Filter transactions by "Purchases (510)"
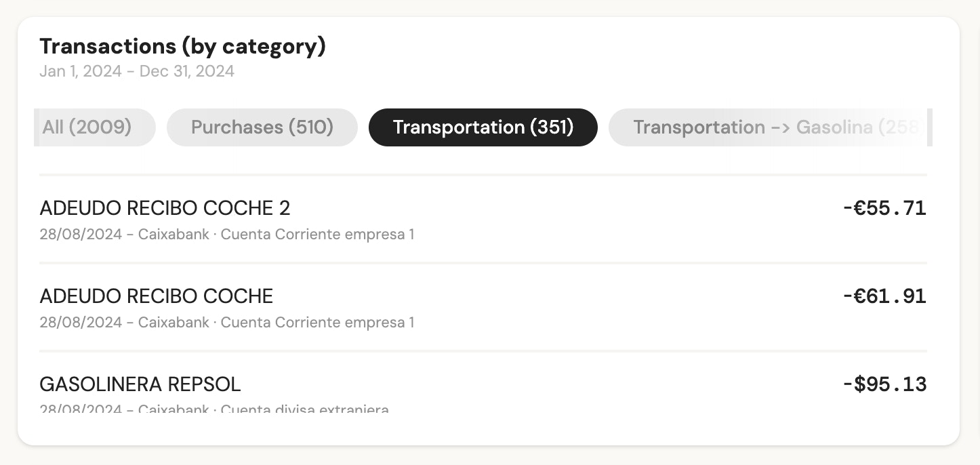This screenshot has width=980, height=465. pos(262,127)
